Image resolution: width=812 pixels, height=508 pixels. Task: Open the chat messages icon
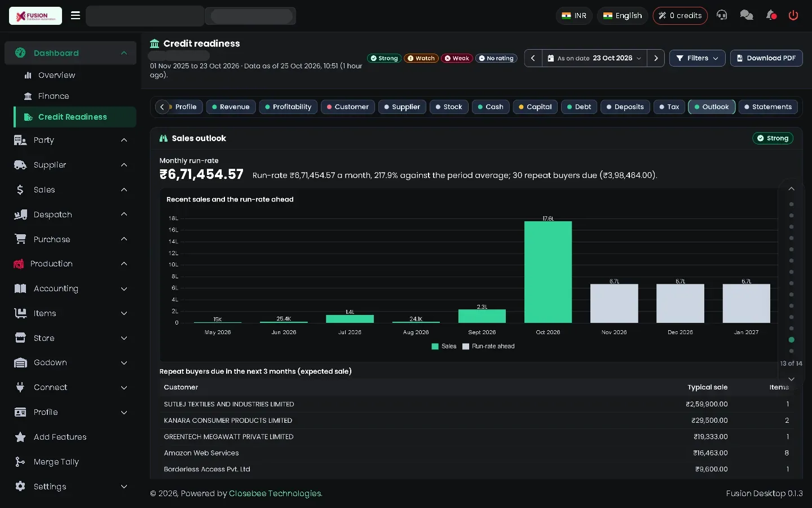747,15
